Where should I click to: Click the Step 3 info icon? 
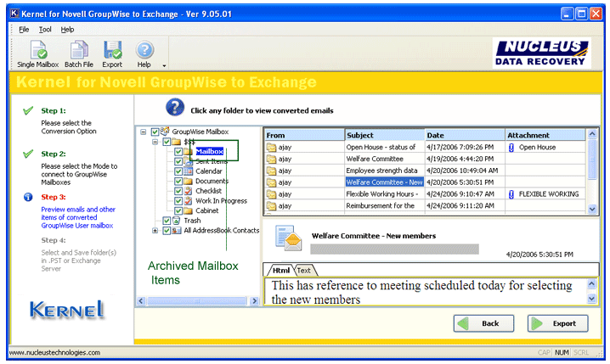click(x=28, y=197)
